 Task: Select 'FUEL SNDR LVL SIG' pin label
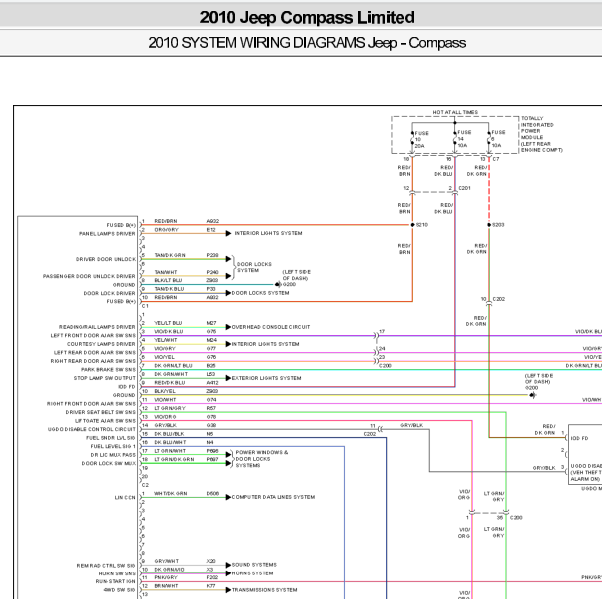pyautogui.click(x=111, y=438)
